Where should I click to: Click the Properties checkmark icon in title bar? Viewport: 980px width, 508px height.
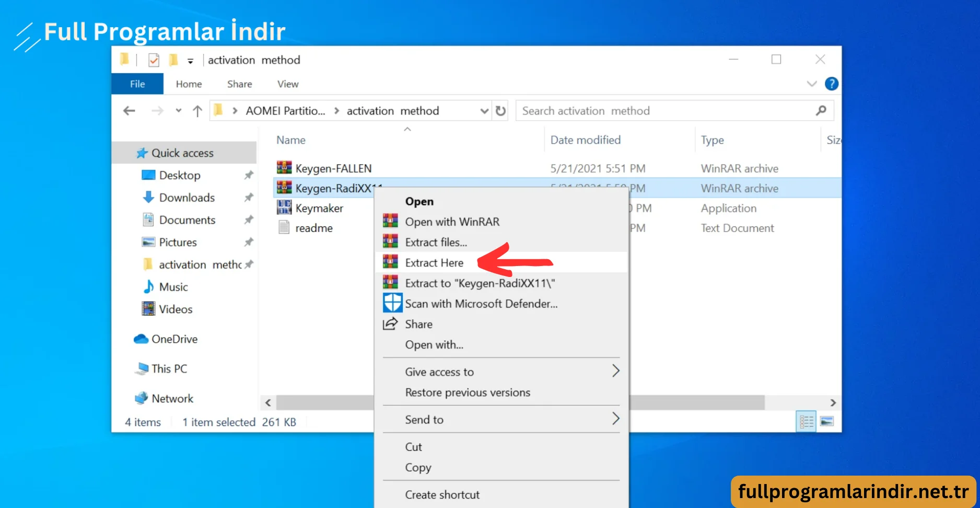point(154,60)
